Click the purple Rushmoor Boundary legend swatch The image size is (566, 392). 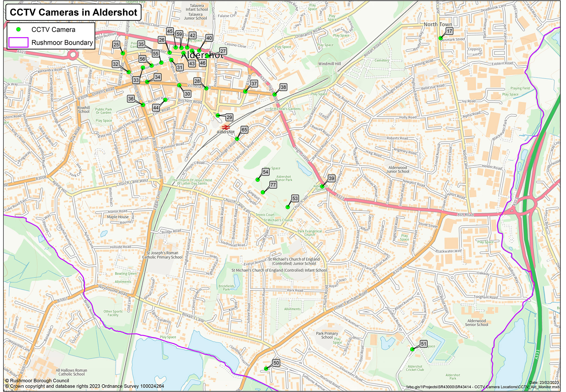(18, 42)
